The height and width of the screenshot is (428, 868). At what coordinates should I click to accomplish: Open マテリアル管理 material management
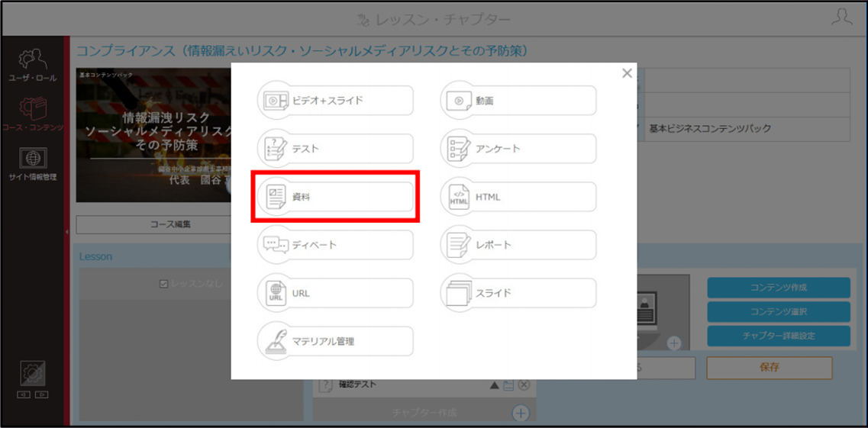point(335,341)
